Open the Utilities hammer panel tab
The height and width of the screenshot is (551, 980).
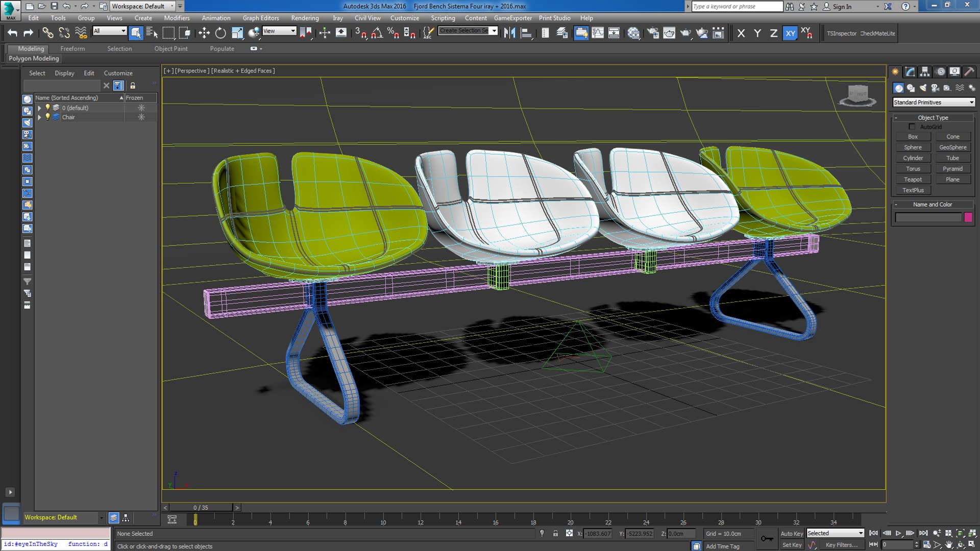pyautogui.click(x=969, y=71)
